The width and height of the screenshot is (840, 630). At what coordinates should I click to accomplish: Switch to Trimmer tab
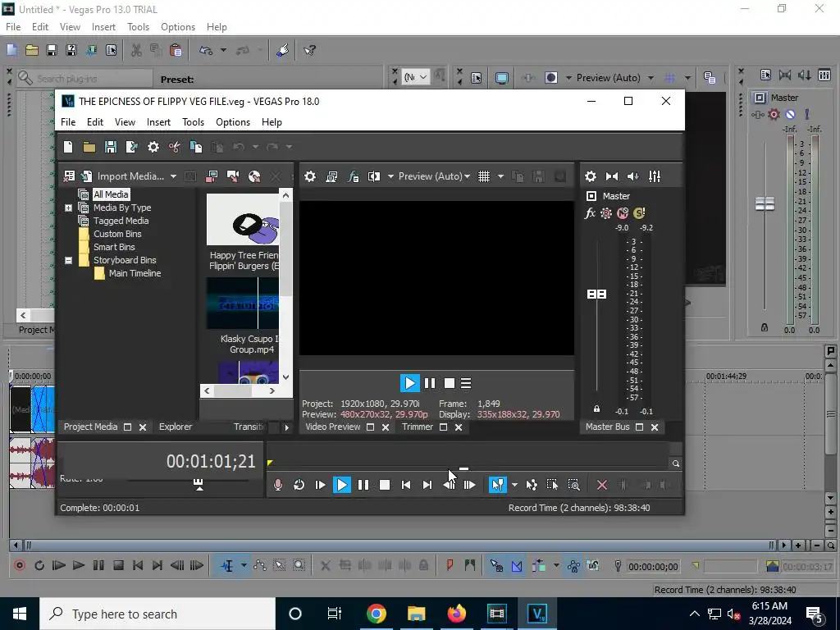tap(418, 427)
